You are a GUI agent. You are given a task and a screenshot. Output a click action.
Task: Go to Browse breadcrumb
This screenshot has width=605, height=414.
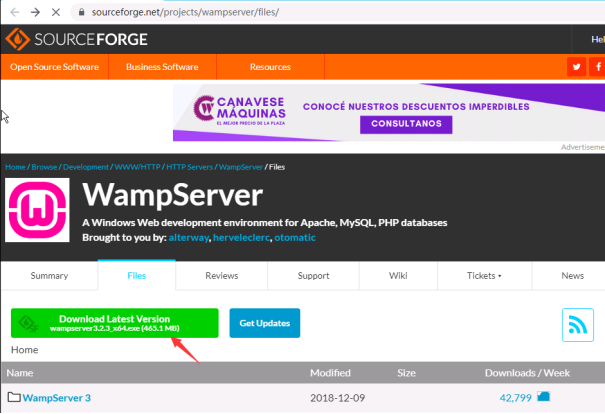click(44, 167)
